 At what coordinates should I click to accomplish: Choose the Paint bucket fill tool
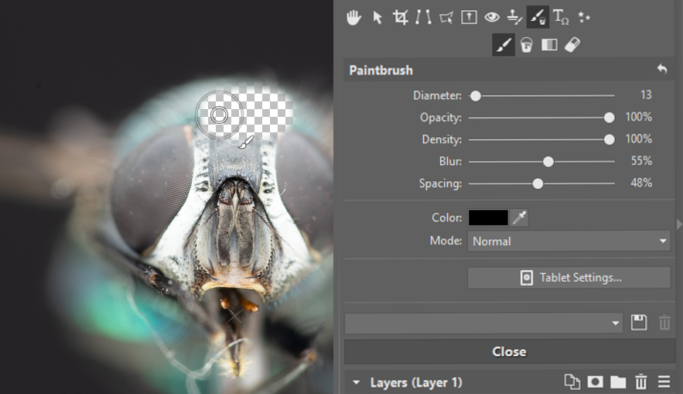(526, 45)
